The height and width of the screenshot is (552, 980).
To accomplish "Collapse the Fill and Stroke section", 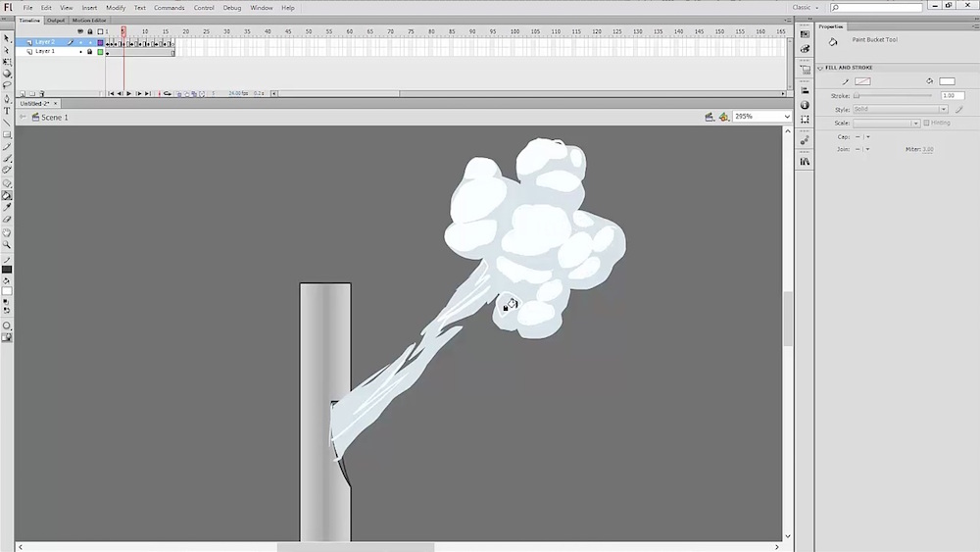I will click(821, 68).
